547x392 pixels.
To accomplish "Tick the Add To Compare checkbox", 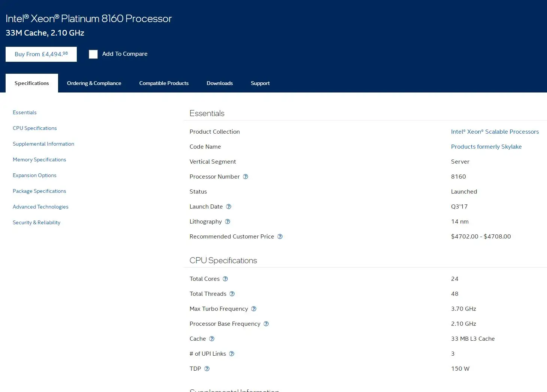I will click(x=93, y=54).
